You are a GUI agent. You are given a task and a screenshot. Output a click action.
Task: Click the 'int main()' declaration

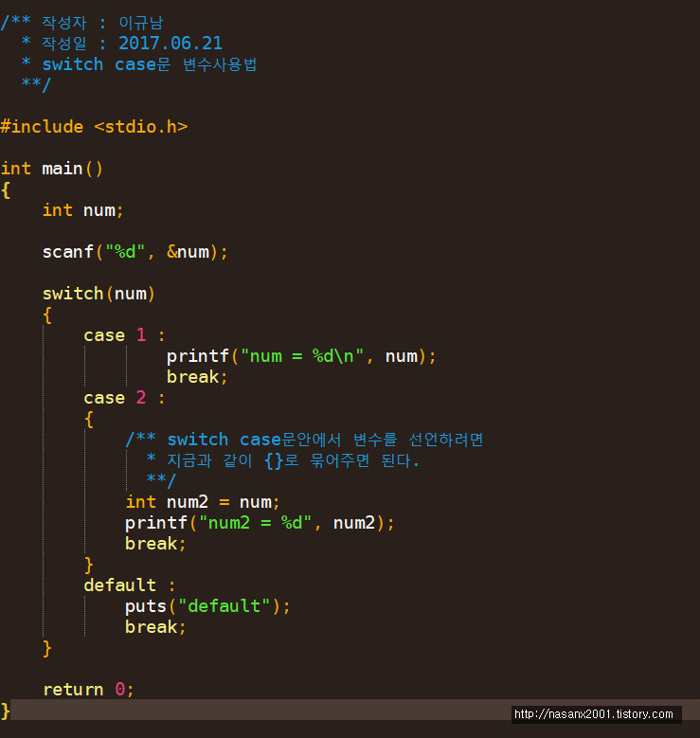(x=51, y=169)
